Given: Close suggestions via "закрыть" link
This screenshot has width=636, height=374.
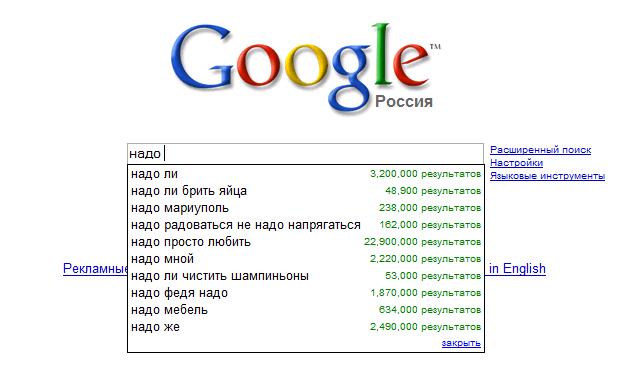Looking at the screenshot, I should (461, 343).
